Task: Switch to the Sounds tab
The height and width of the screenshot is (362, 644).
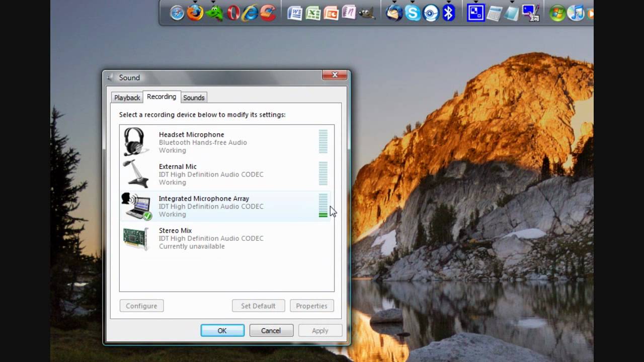Action: coord(194,98)
